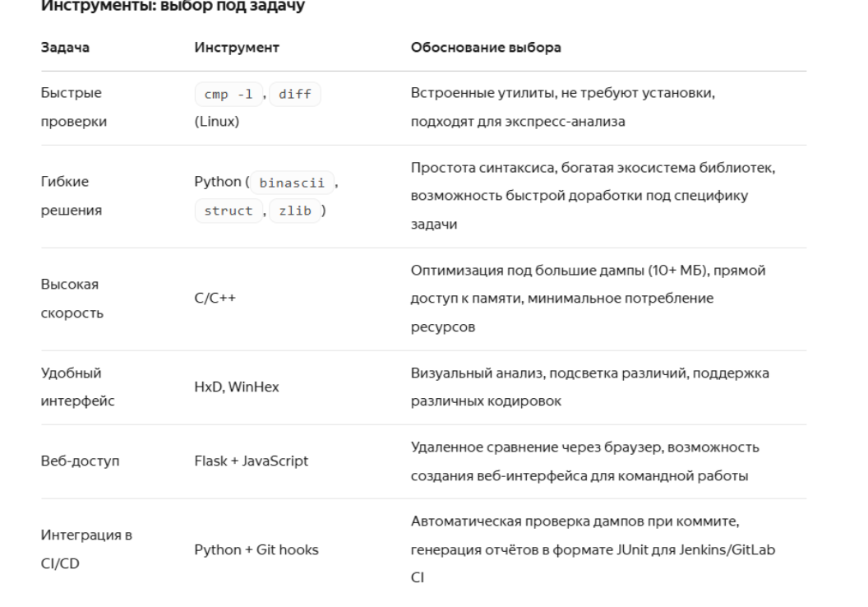This screenshot has height=607, width=868.
Task: Click the 'Веб-доступ' task cell
Action: pos(80,461)
